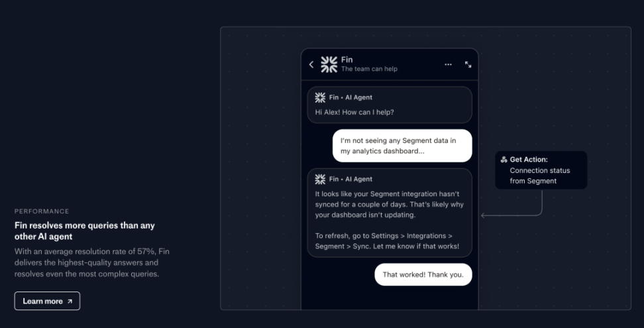Click the 'not seeing any Segment data' bubble

pos(402,146)
